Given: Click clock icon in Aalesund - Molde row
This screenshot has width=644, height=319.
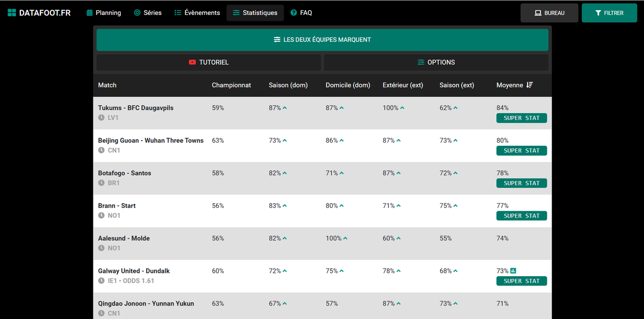Looking at the screenshot, I should 101,248.
